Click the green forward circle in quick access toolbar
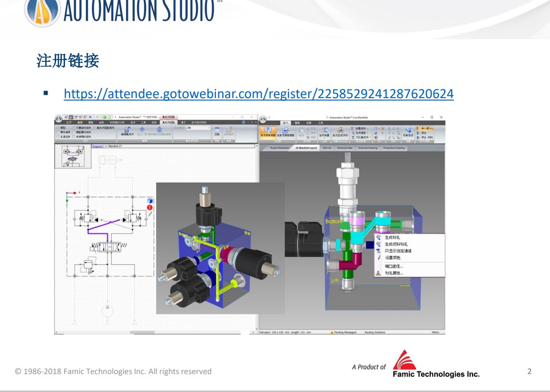The width and height of the screenshot is (550, 392). pos(105,117)
